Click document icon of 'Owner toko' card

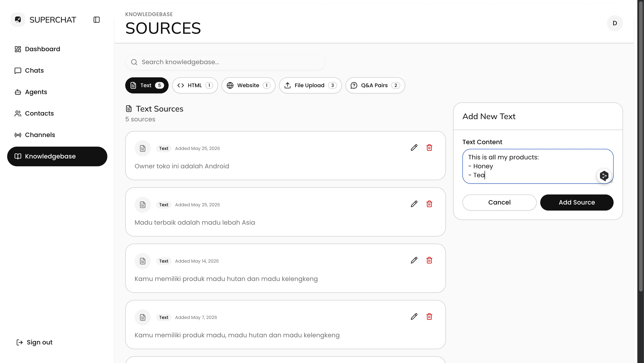tap(142, 148)
